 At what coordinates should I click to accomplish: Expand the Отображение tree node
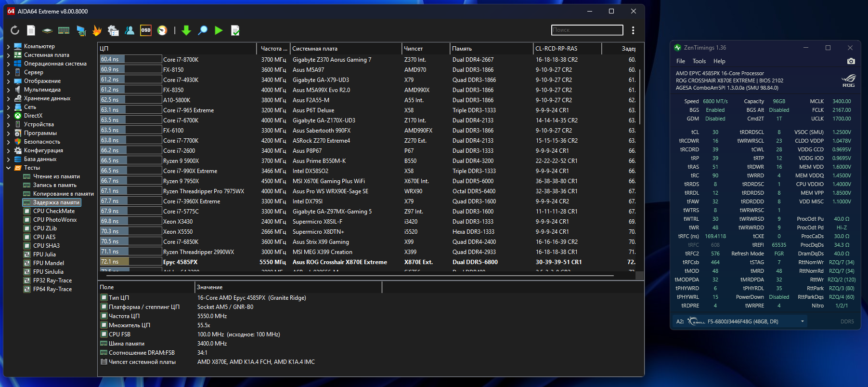click(8, 81)
